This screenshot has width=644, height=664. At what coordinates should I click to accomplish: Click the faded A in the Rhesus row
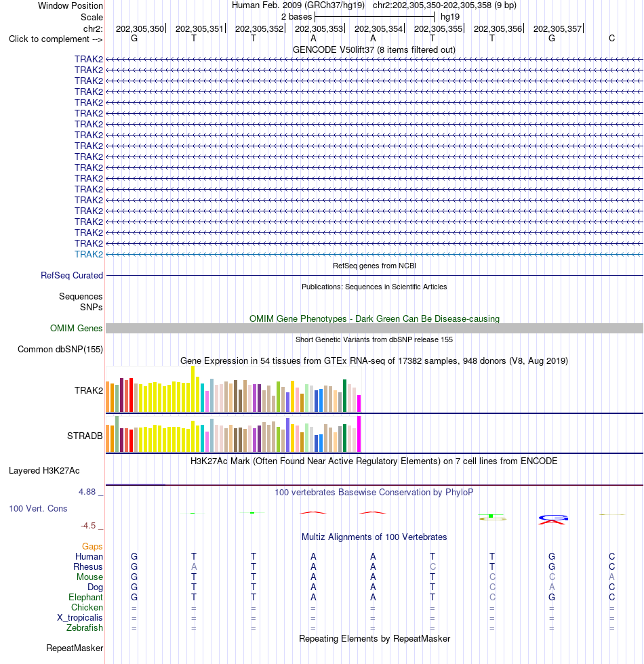coord(194,566)
